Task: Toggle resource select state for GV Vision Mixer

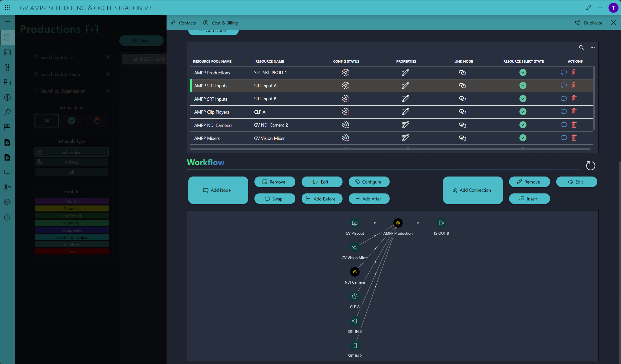Action: (x=523, y=138)
